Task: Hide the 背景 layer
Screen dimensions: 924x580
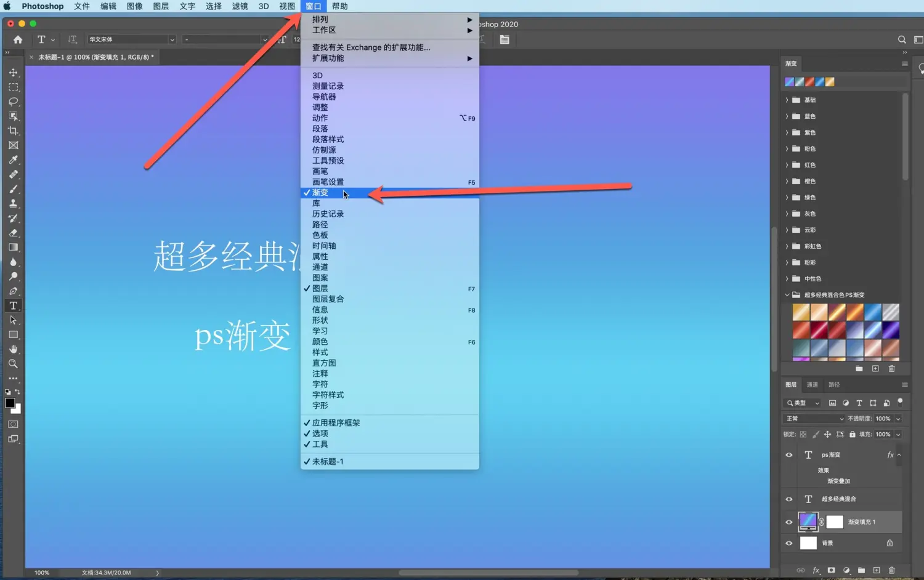Action: tap(789, 543)
